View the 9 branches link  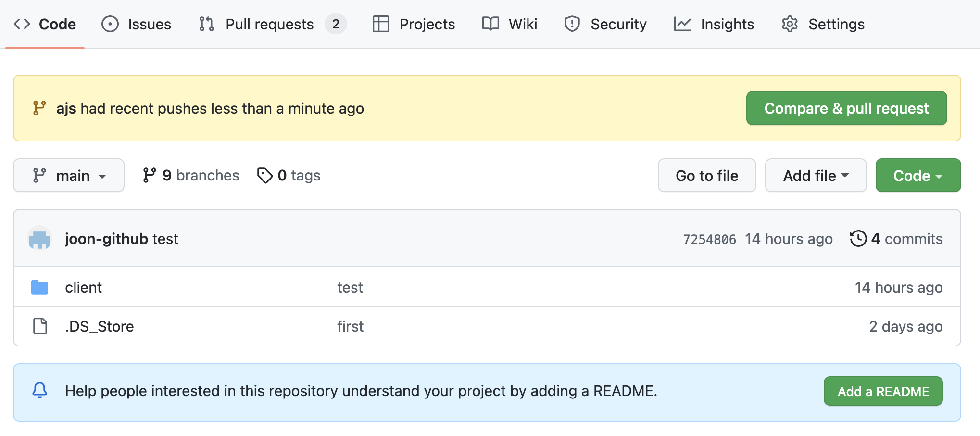(x=191, y=175)
